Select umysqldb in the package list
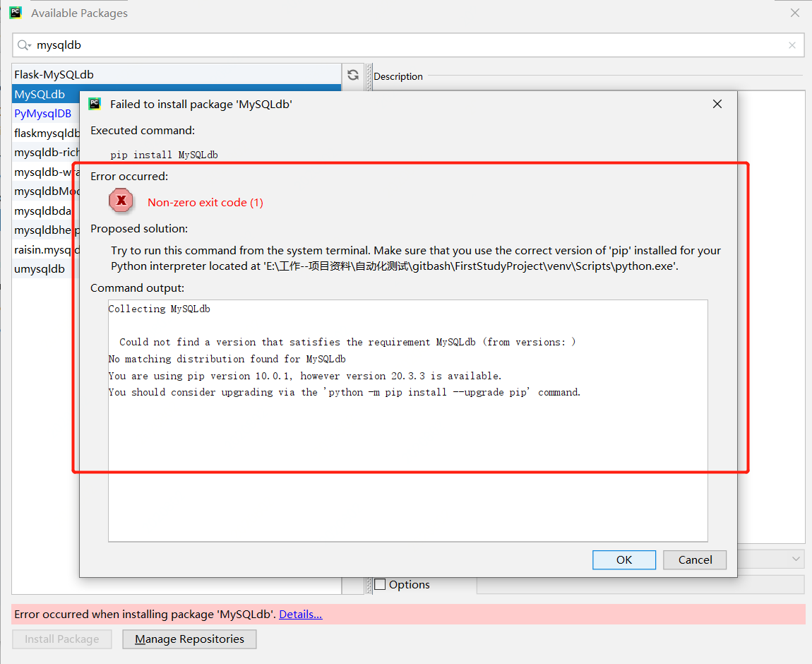This screenshot has height=664, width=812. pos(46,269)
